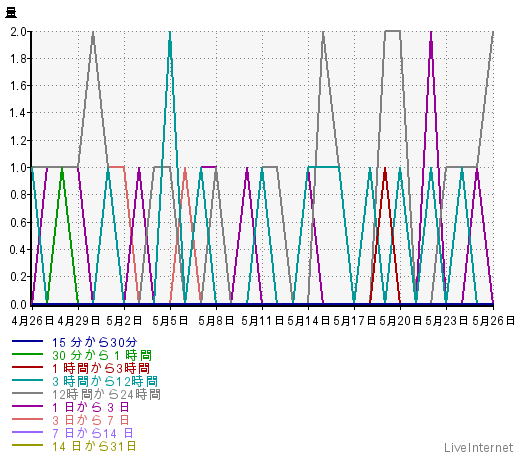Click the purple 1日から3日 legend swatch

[27, 406]
